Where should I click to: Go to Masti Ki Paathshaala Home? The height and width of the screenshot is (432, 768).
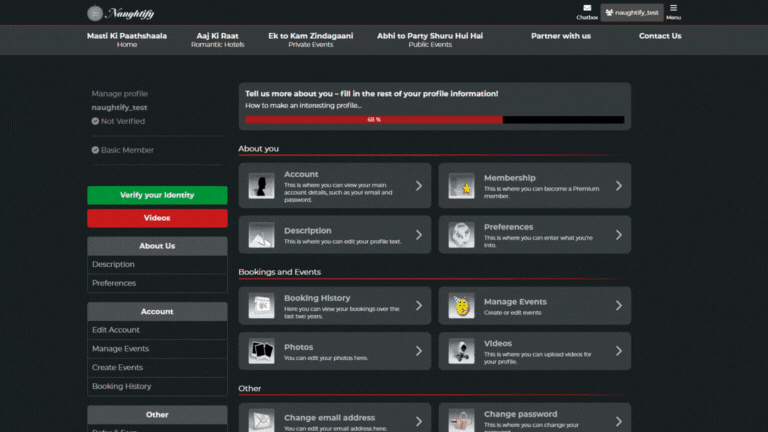pyautogui.click(x=127, y=40)
